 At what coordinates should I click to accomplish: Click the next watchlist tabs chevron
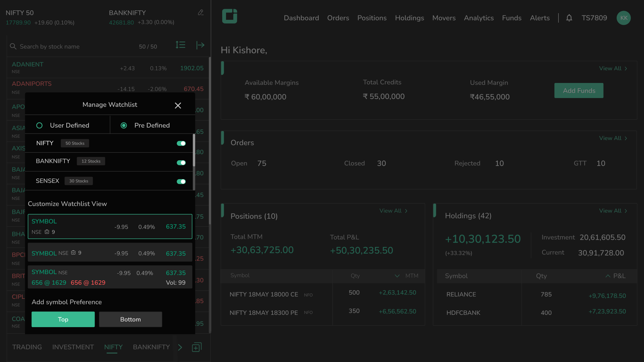[x=180, y=347]
